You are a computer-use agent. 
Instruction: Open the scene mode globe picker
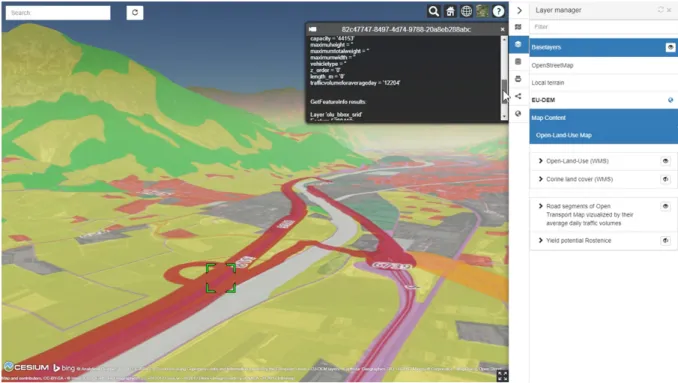click(466, 11)
